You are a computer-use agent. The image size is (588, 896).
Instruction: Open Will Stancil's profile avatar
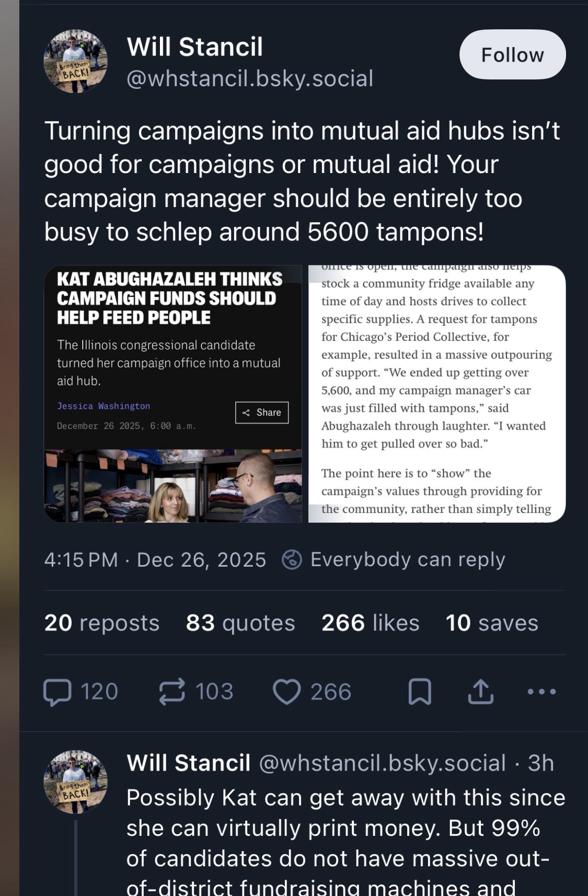tap(76, 61)
